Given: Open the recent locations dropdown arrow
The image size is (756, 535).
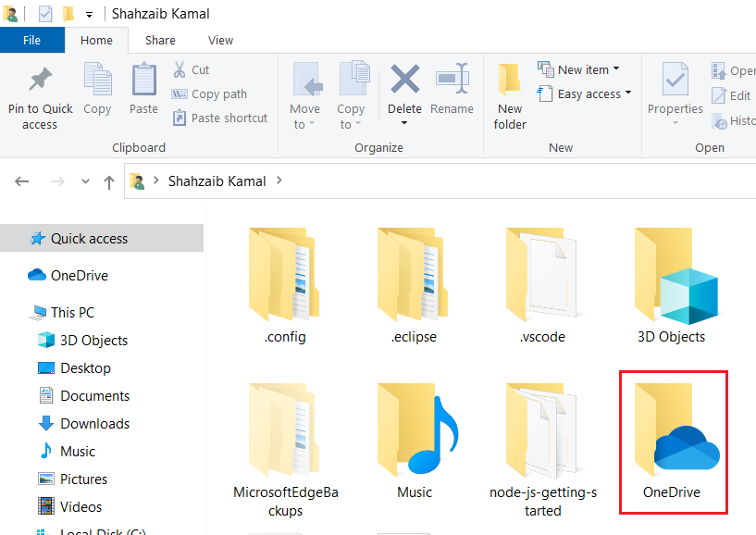Looking at the screenshot, I should tap(85, 181).
